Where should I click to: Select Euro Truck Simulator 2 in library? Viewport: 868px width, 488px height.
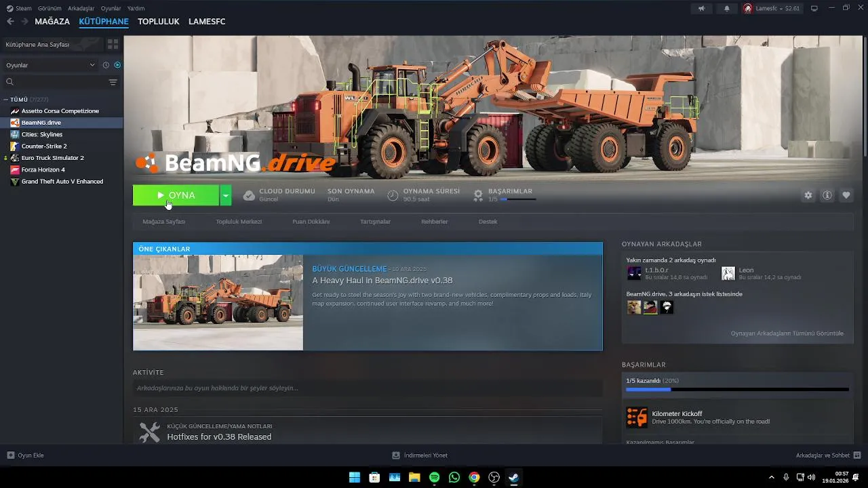coord(61,158)
